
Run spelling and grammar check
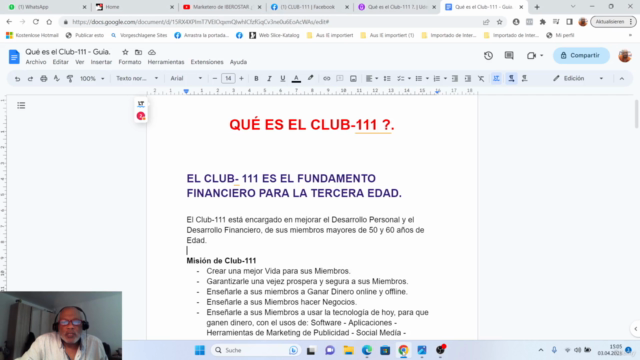click(x=57, y=78)
